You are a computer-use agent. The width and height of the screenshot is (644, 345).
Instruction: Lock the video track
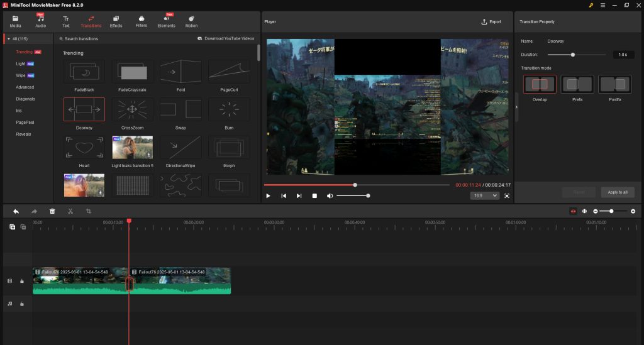(22, 281)
